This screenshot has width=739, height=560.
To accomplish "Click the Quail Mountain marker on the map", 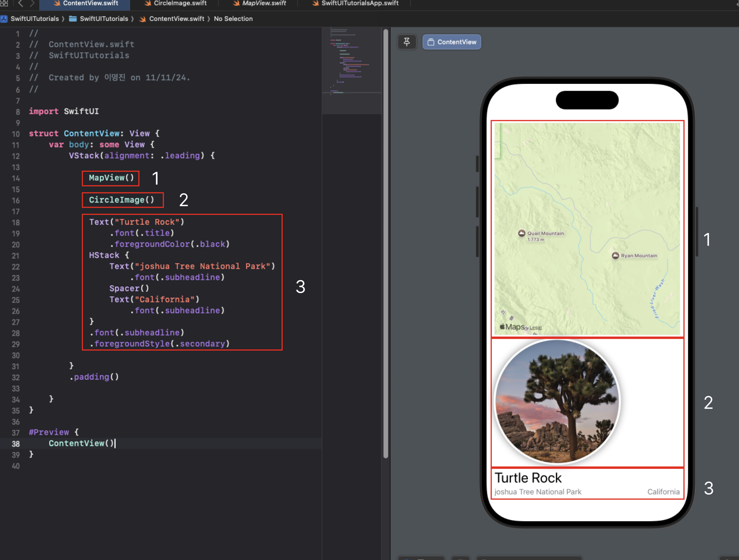I will [521, 233].
